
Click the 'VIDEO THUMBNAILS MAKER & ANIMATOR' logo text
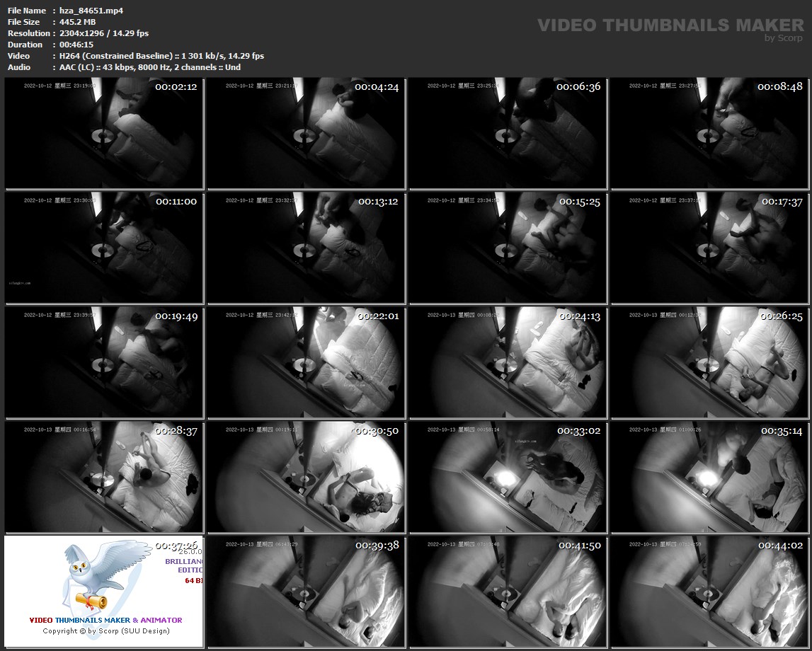tap(105, 620)
